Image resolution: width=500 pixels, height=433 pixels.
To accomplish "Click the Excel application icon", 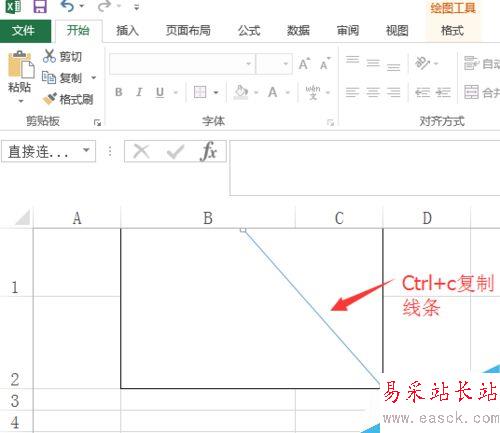I will [14, 6].
